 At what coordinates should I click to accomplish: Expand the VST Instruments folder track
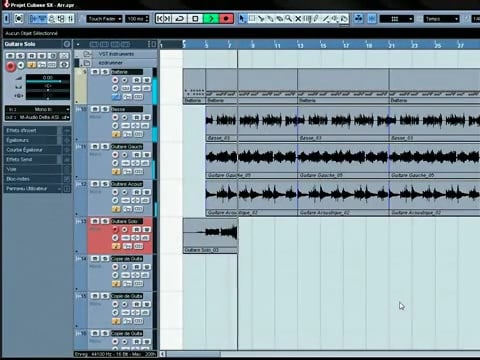point(87,54)
